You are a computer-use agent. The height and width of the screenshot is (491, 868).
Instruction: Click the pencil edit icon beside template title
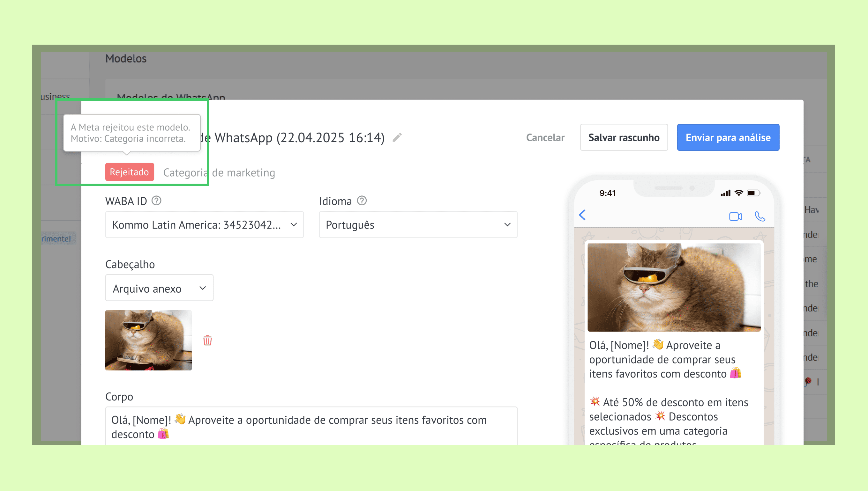pyautogui.click(x=397, y=138)
